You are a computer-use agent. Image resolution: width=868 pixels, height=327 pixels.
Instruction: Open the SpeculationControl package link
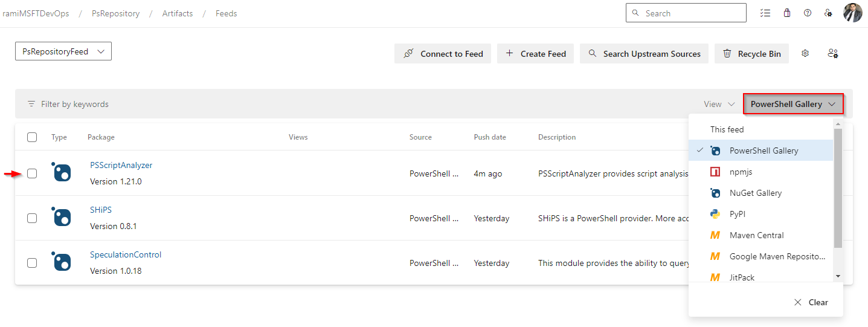[x=126, y=254]
